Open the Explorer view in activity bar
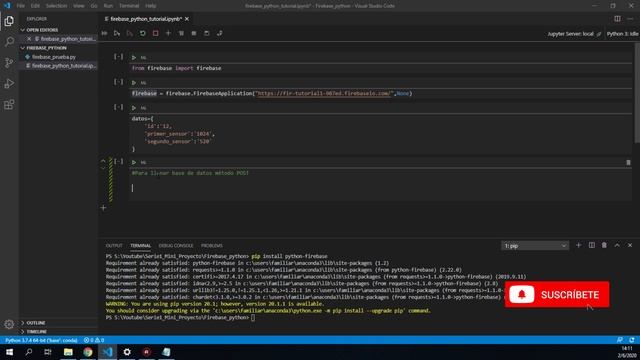640x360 pixels. (x=9, y=21)
